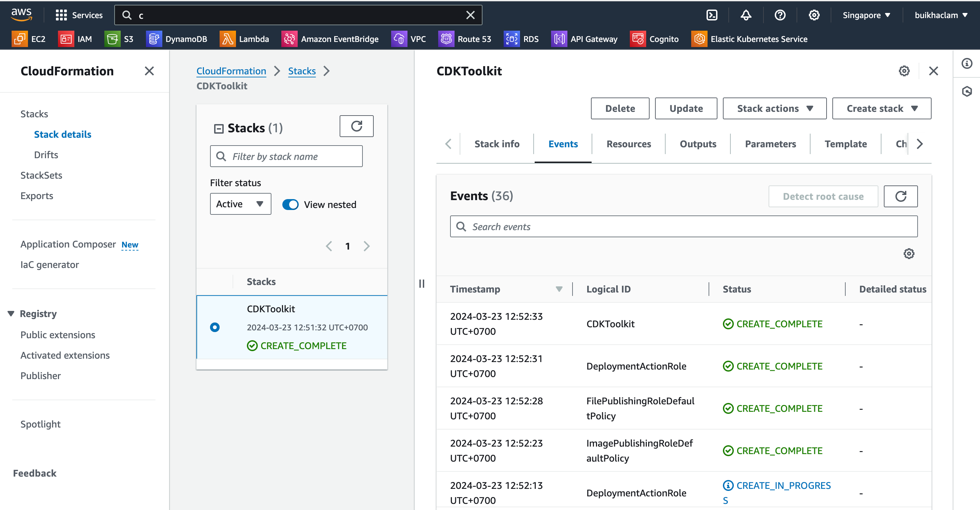Screen dimensions: 980x510
Task: Open the notifications bell
Action: click(x=746, y=15)
